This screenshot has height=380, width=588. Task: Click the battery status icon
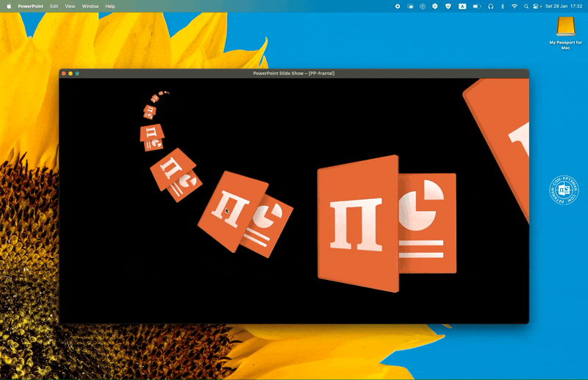point(476,7)
